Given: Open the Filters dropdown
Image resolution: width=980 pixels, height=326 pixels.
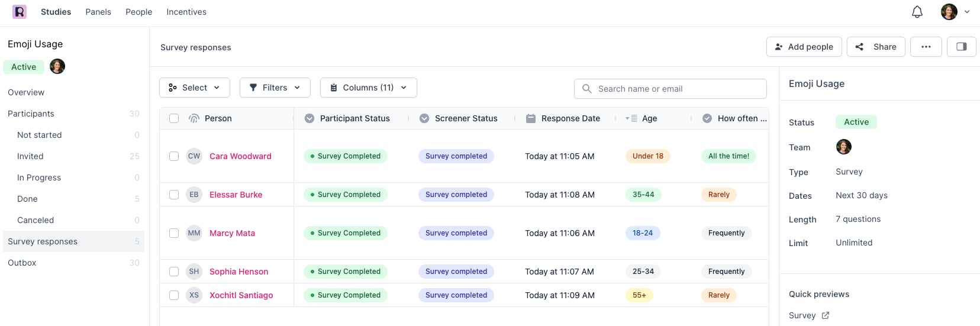Looking at the screenshot, I should [x=275, y=88].
